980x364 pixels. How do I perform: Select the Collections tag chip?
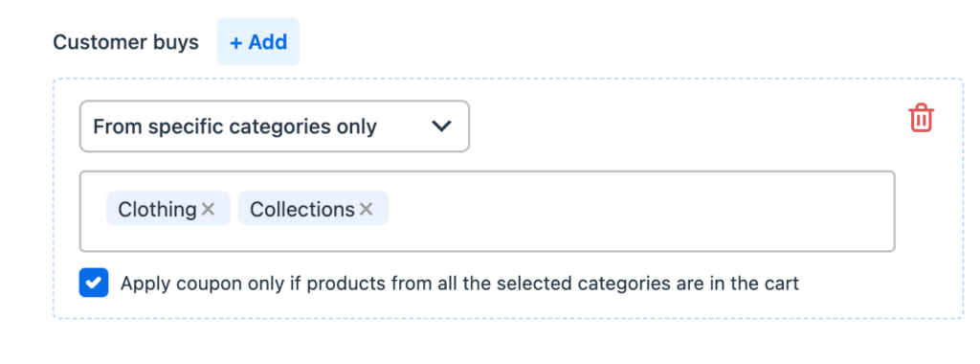(x=313, y=208)
